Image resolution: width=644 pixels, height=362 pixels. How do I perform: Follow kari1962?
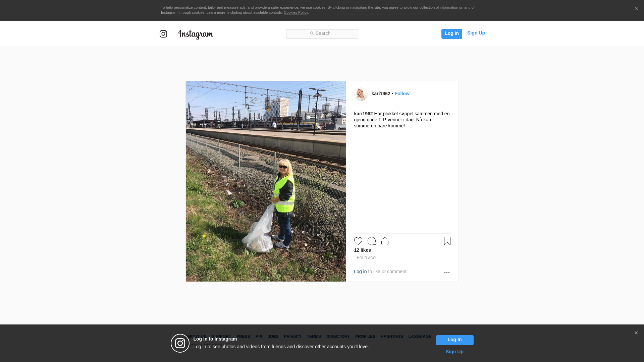pos(402,94)
